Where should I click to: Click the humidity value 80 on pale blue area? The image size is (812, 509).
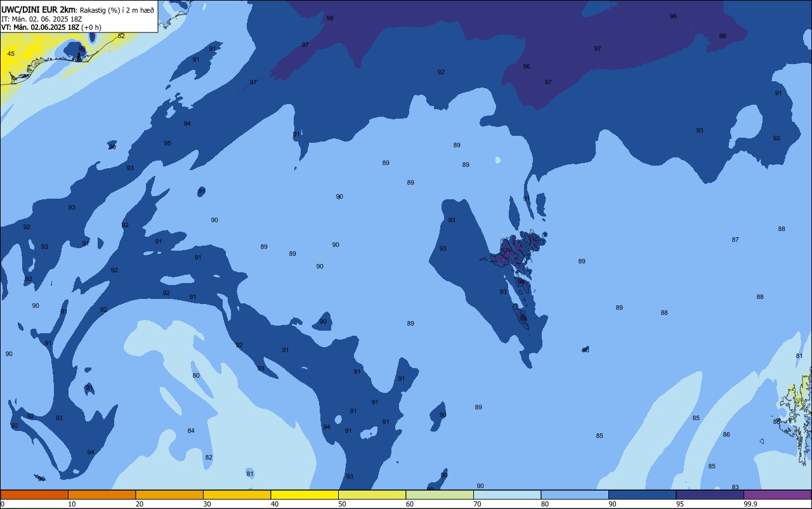pyautogui.click(x=196, y=376)
